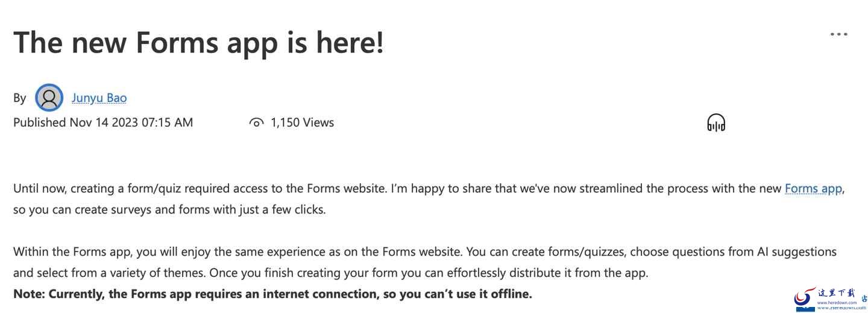Click the Chinese watermark text 这里下载
The height and width of the screenshot is (313, 868).
(836, 293)
